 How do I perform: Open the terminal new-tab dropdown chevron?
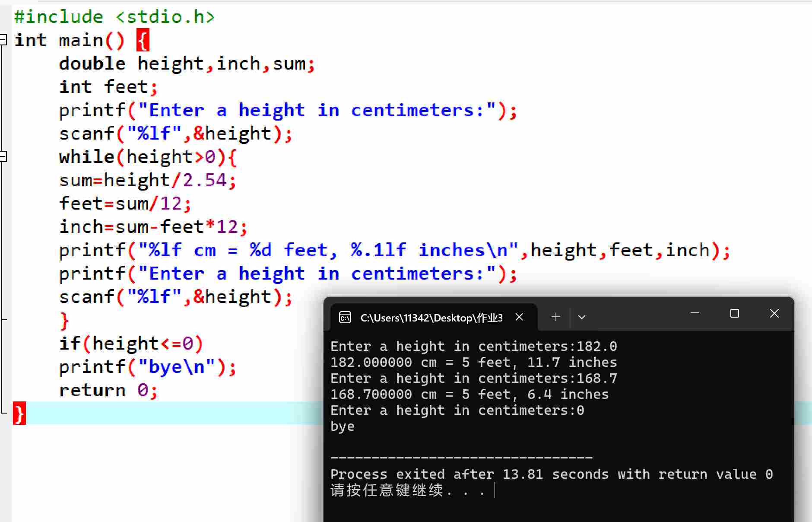point(582,317)
